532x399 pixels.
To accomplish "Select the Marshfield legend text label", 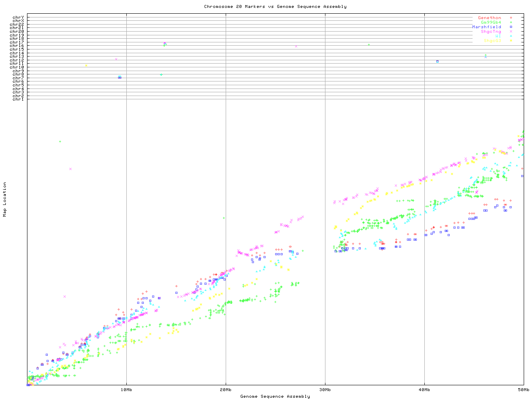I will [486, 27].
